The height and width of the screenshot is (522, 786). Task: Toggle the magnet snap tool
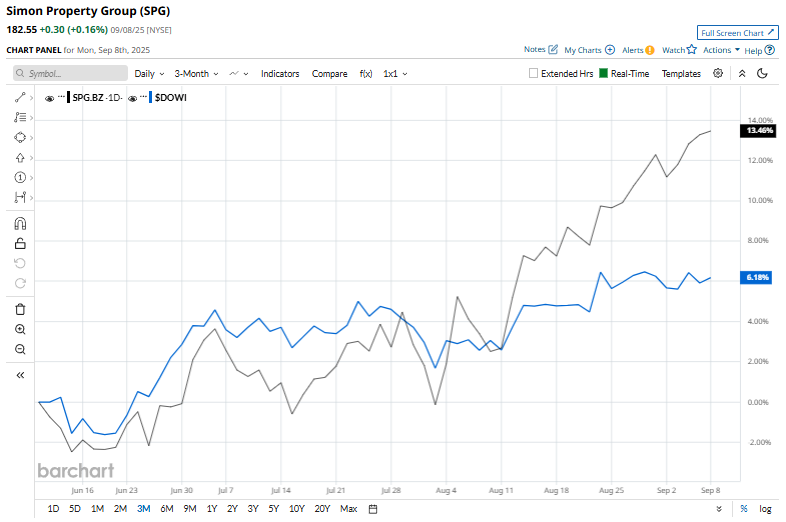[x=20, y=223]
